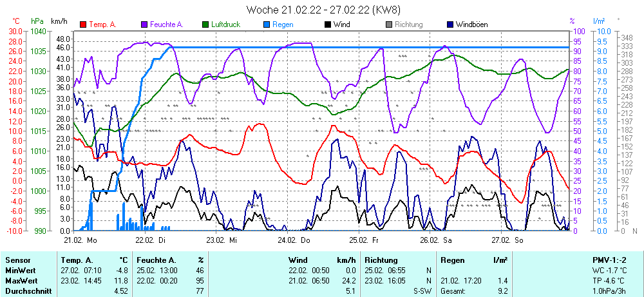The height and width of the screenshot is (297, 644).
Task: Click the green Luftdruck legend swatch
Action: click(x=205, y=24)
